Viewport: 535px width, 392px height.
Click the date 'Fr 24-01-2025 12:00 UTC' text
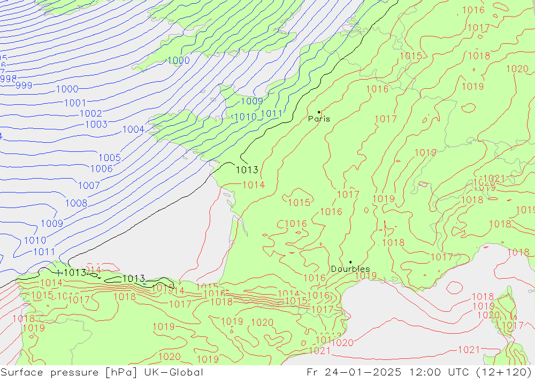pos(388,372)
